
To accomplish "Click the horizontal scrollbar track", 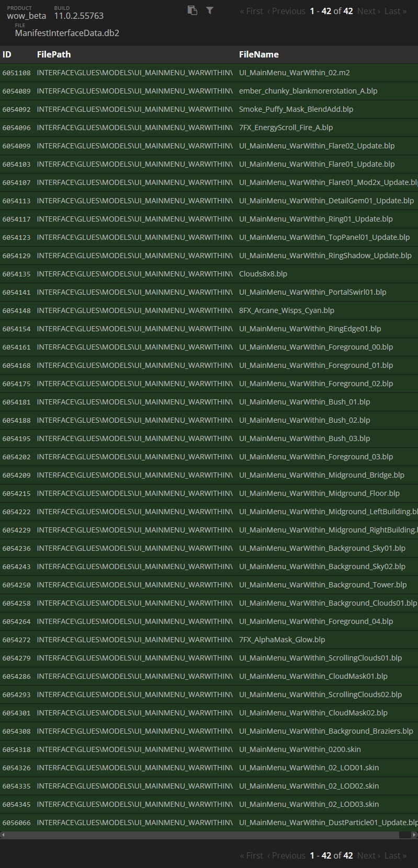I will coord(209,835).
